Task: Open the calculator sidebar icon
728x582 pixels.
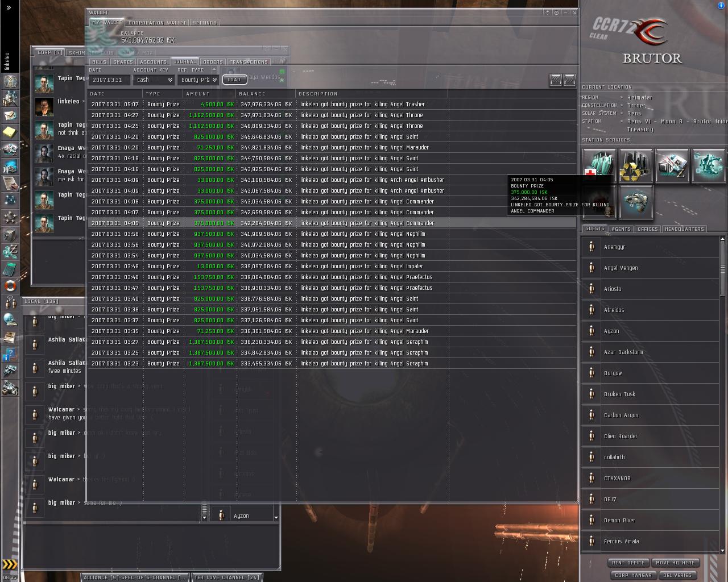Action: [10, 268]
